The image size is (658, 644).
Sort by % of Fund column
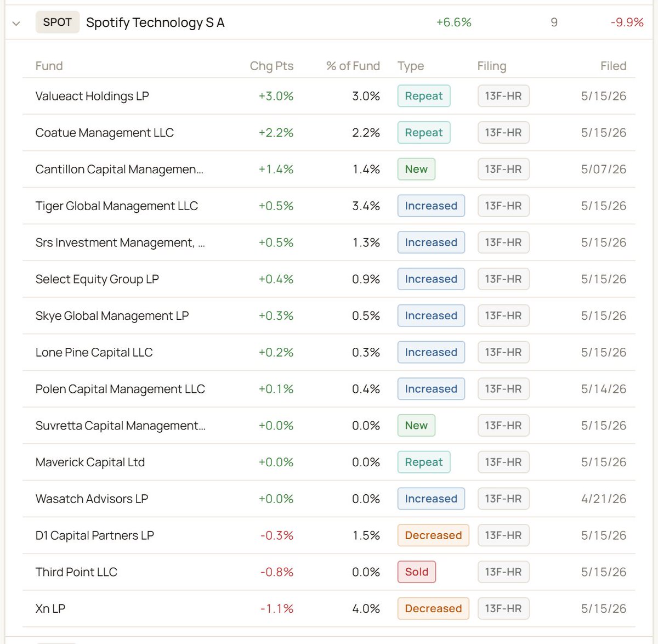click(x=353, y=66)
